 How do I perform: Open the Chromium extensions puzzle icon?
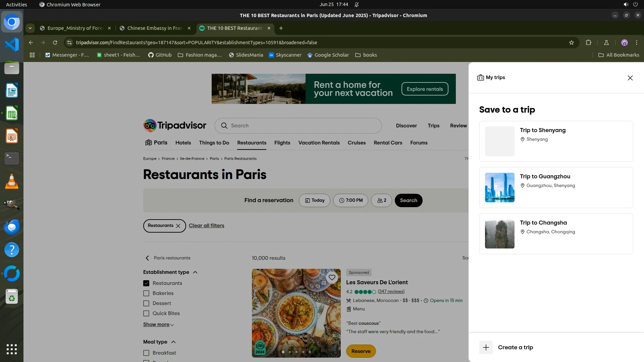588,43
